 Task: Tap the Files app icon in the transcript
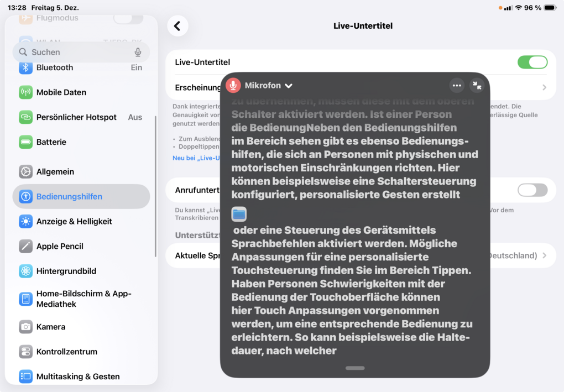(239, 214)
